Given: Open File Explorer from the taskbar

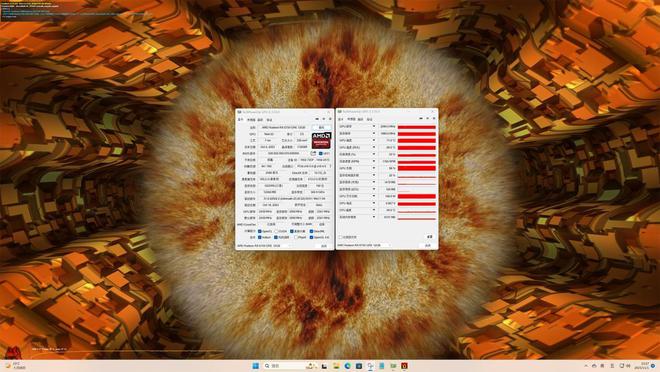Looking at the screenshot, I should tap(336, 366).
